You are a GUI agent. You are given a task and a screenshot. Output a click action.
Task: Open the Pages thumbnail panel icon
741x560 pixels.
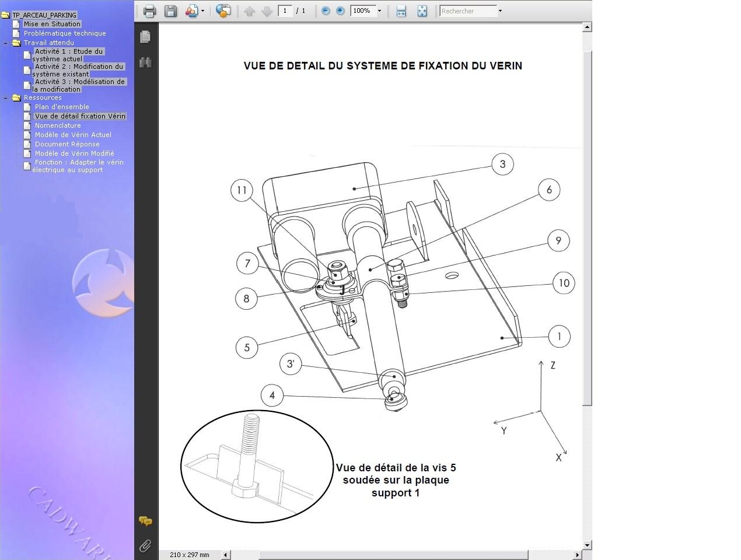[145, 36]
